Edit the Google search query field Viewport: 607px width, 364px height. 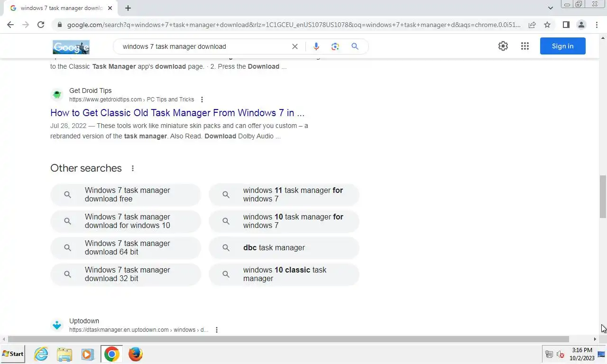pyautogui.click(x=204, y=46)
